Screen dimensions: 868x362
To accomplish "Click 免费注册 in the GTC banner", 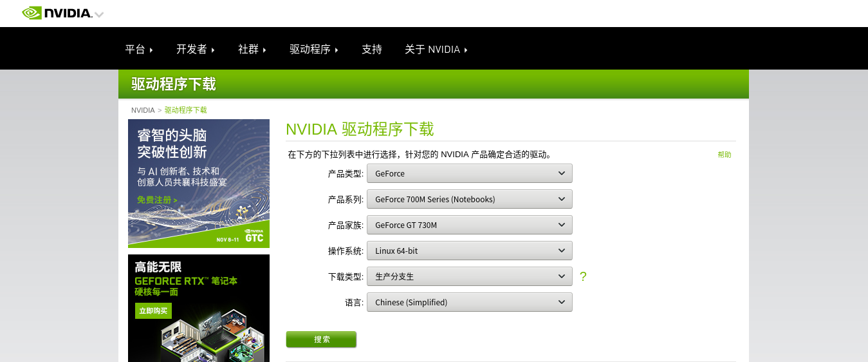I will point(157,200).
